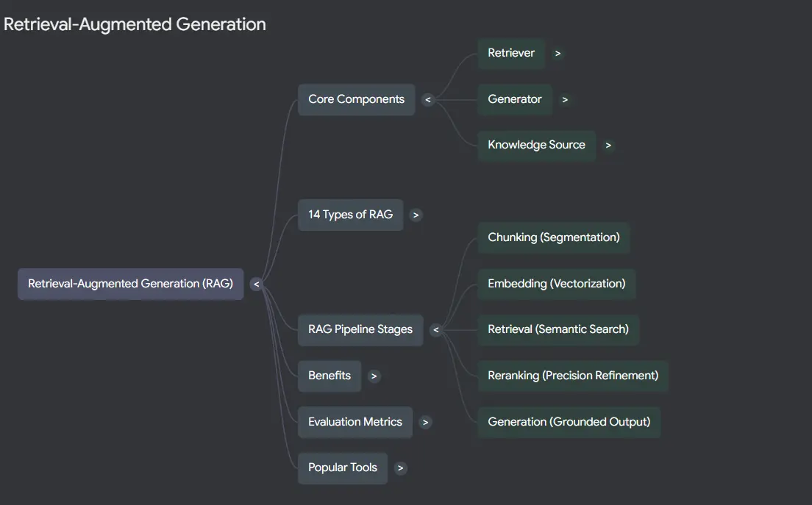Select the Retrieval (Semantic Search) node
812x505 pixels.
click(x=558, y=329)
